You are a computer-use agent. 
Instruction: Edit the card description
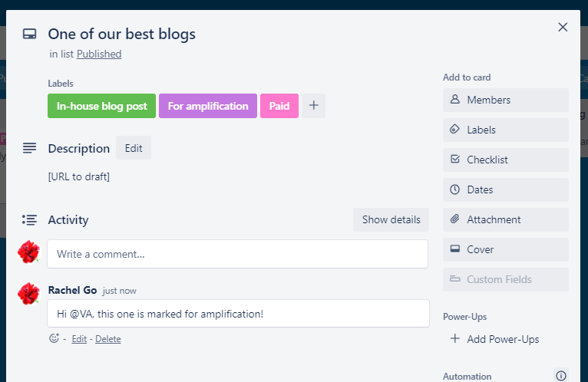coord(134,148)
